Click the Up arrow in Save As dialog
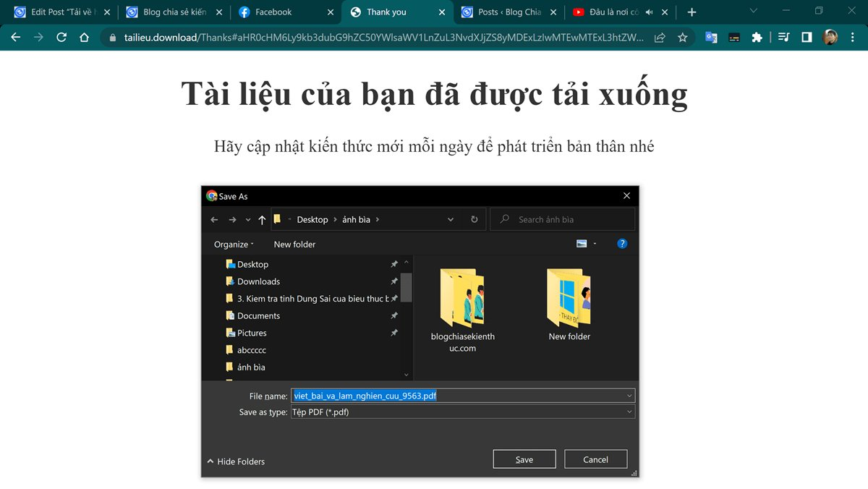The height and width of the screenshot is (489, 868). (262, 219)
